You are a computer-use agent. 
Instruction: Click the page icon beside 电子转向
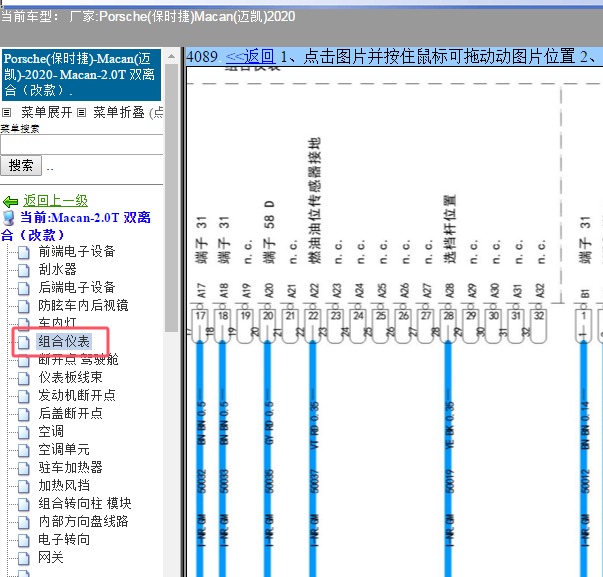(x=24, y=540)
